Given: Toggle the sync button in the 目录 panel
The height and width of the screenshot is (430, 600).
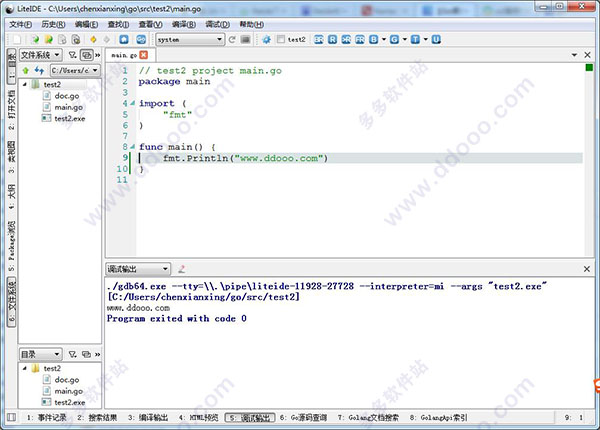Looking at the screenshot, I should [86, 354].
